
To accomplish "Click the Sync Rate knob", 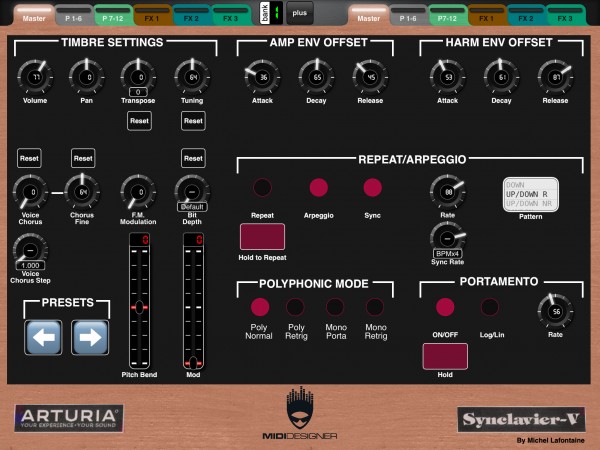I will (447, 238).
